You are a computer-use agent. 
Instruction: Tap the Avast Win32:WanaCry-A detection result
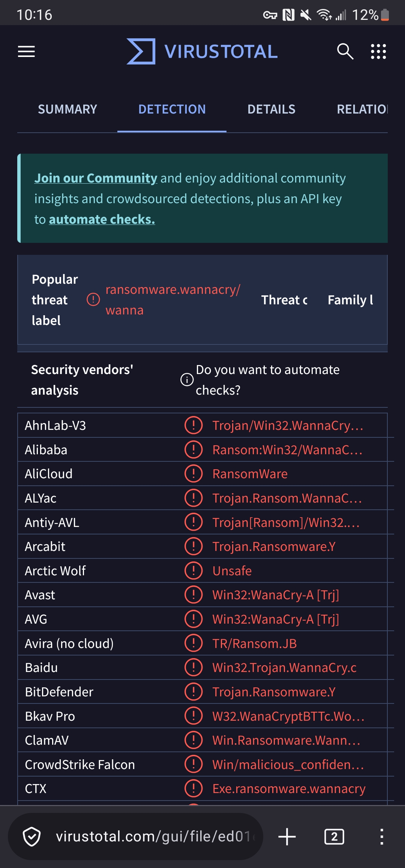(x=276, y=595)
